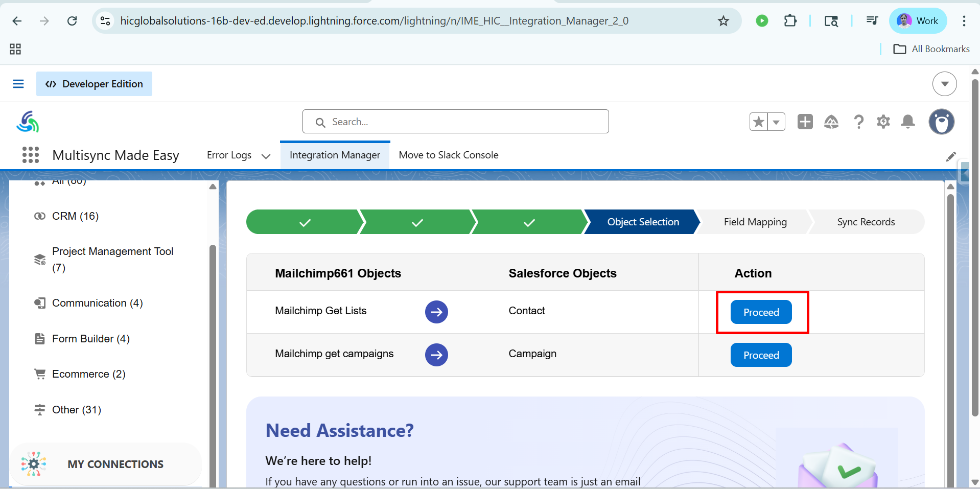Click the media control playlist icon
Image resolution: width=980 pixels, height=489 pixels.
point(872,21)
